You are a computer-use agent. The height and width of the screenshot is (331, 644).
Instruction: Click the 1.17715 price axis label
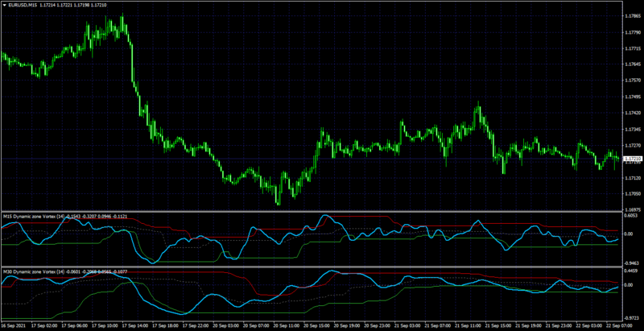[x=632, y=48]
